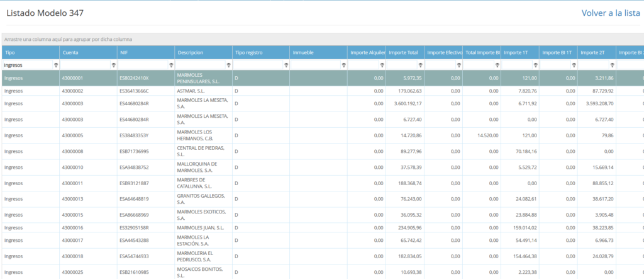Open the filter icon in Cuenta column
Screen dimensions: 644x279
(114, 65)
